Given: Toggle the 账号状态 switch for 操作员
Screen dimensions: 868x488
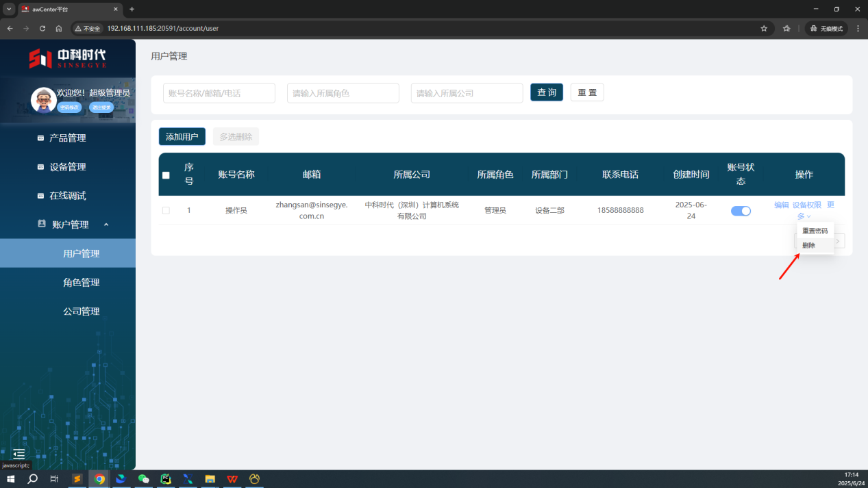Looking at the screenshot, I should [741, 211].
